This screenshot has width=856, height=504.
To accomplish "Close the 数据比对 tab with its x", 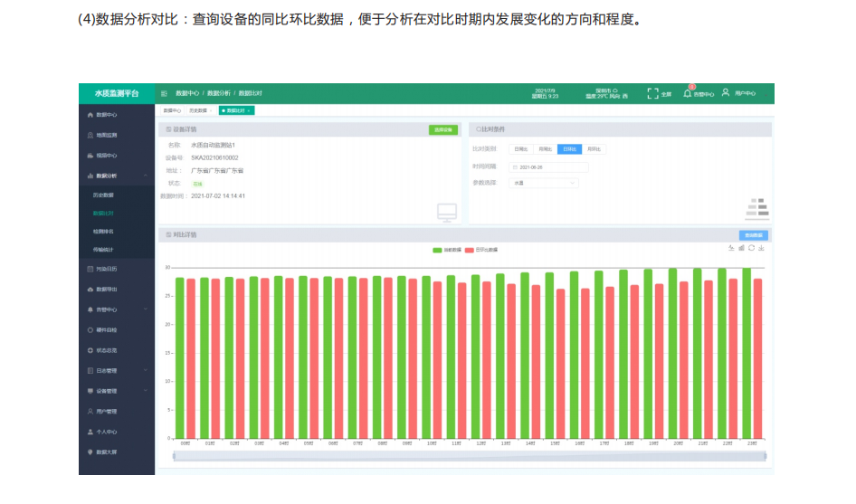I will tap(249, 111).
